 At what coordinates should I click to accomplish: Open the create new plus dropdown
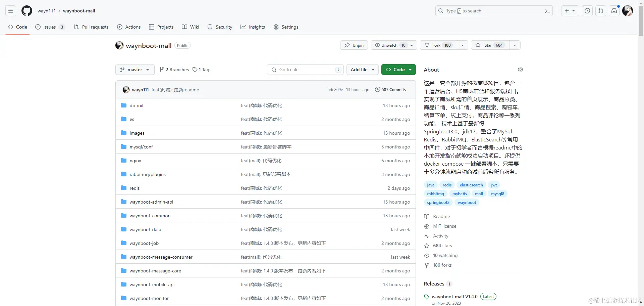[x=570, y=11]
